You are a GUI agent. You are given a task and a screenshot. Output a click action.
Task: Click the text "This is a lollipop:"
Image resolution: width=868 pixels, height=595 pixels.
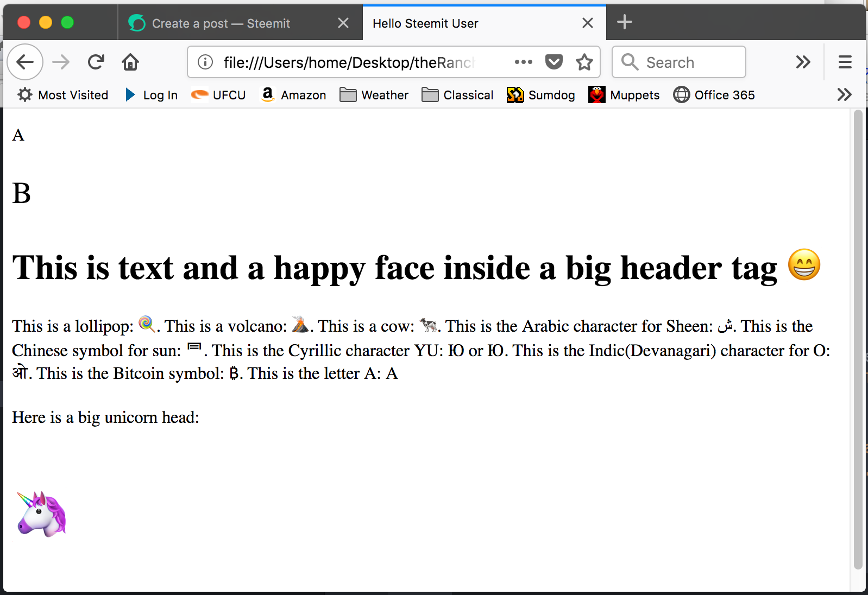click(x=73, y=326)
